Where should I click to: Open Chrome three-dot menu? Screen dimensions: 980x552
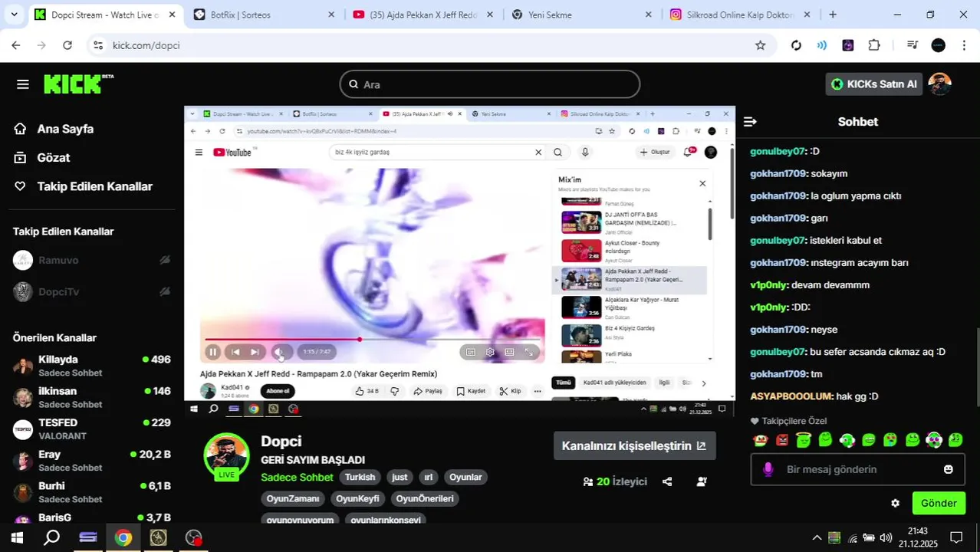click(x=964, y=45)
